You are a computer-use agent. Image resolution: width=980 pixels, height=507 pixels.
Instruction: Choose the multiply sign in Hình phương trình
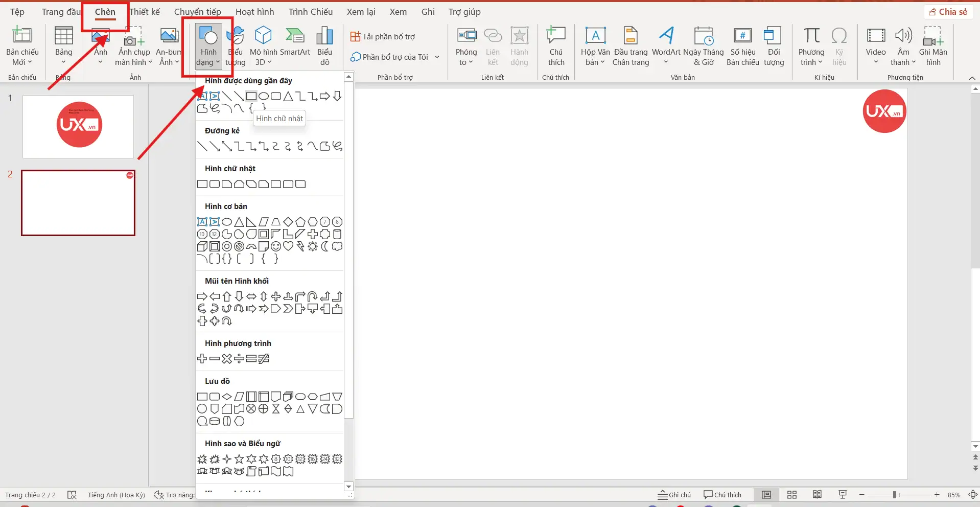[227, 359]
